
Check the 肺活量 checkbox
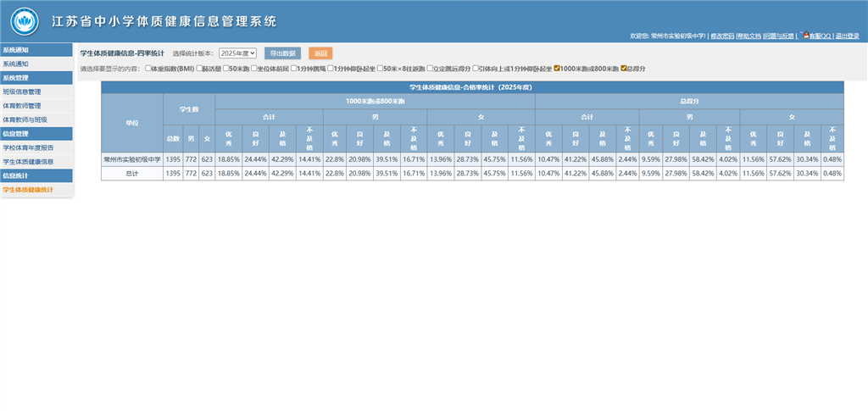click(199, 68)
